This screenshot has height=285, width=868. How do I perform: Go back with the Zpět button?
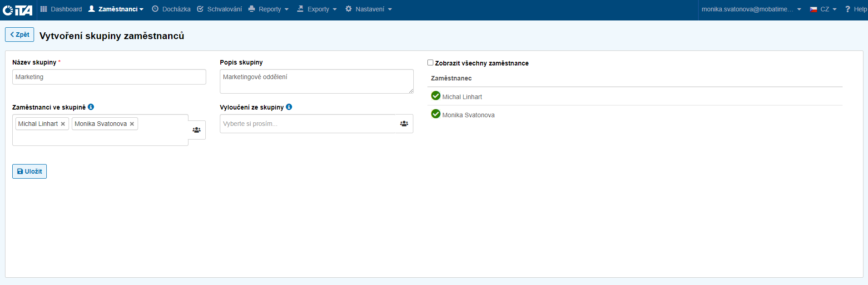coord(20,35)
